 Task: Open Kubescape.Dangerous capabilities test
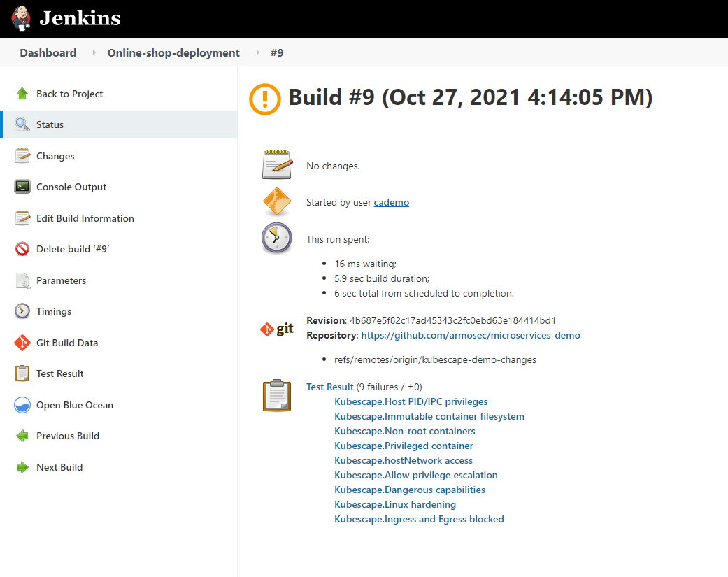(x=410, y=490)
